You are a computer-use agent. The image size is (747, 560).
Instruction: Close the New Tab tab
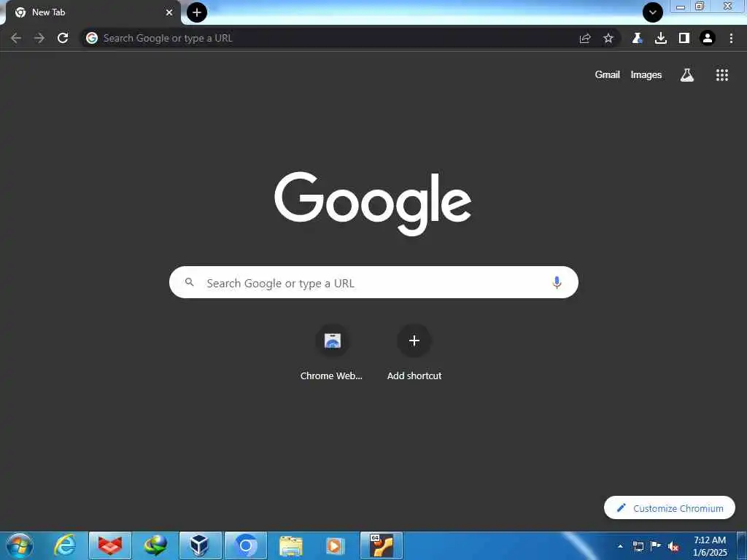click(x=169, y=12)
